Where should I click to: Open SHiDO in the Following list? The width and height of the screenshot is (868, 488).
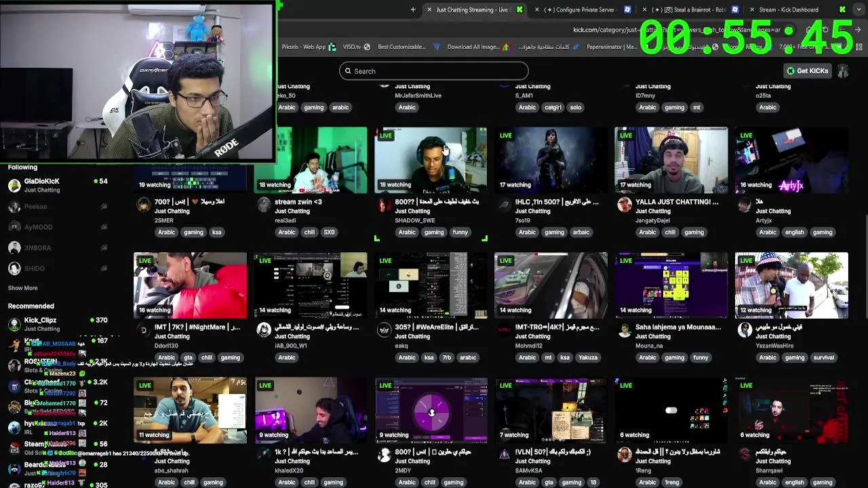pos(58,268)
